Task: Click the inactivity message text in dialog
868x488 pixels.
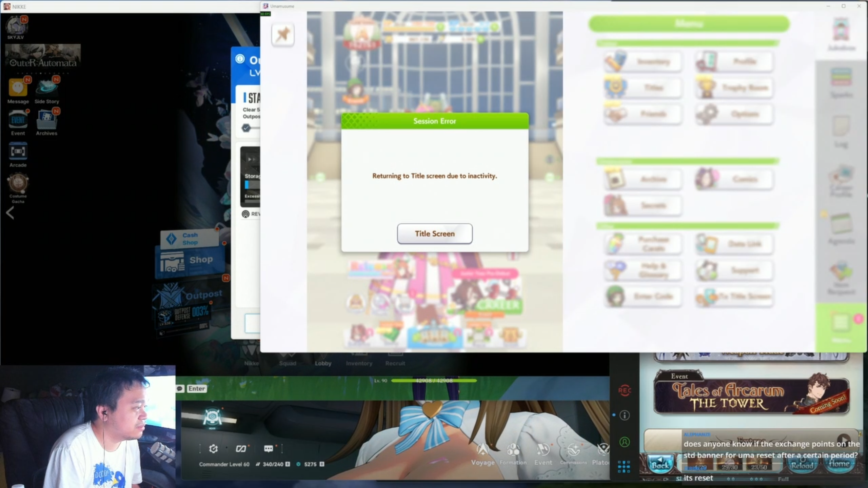Action: [x=435, y=176]
